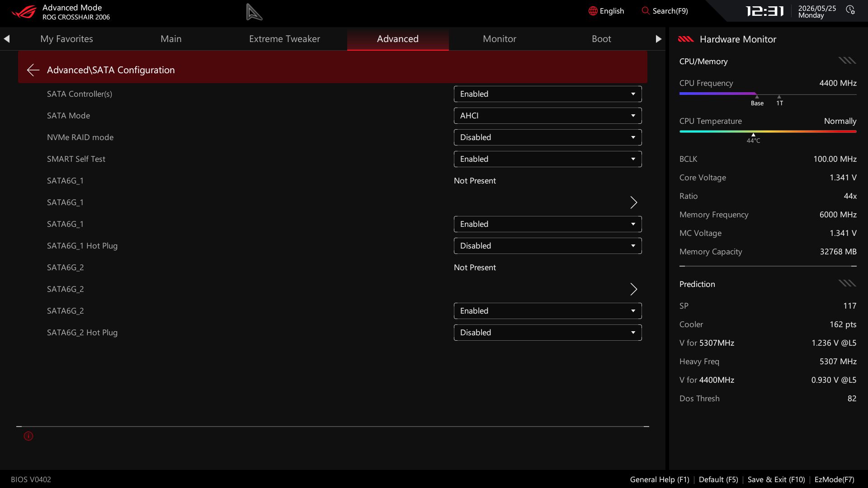Click the MC Voltage 1.341 V value
The height and width of the screenshot is (488, 868).
click(x=843, y=233)
